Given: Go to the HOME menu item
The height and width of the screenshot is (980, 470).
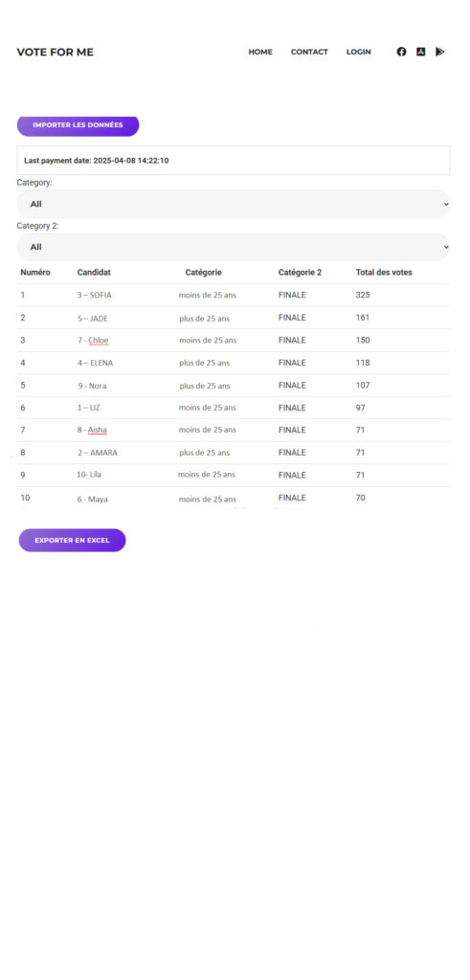Looking at the screenshot, I should pos(260,52).
